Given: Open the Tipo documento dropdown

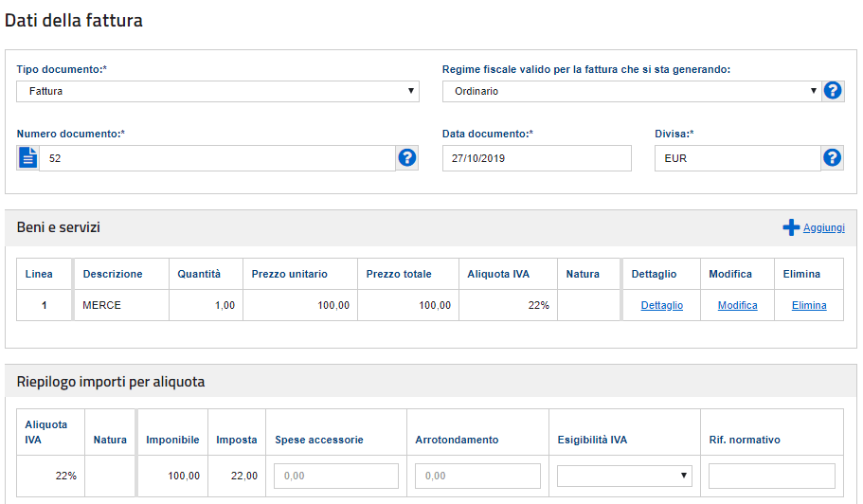Looking at the screenshot, I should 217,91.
